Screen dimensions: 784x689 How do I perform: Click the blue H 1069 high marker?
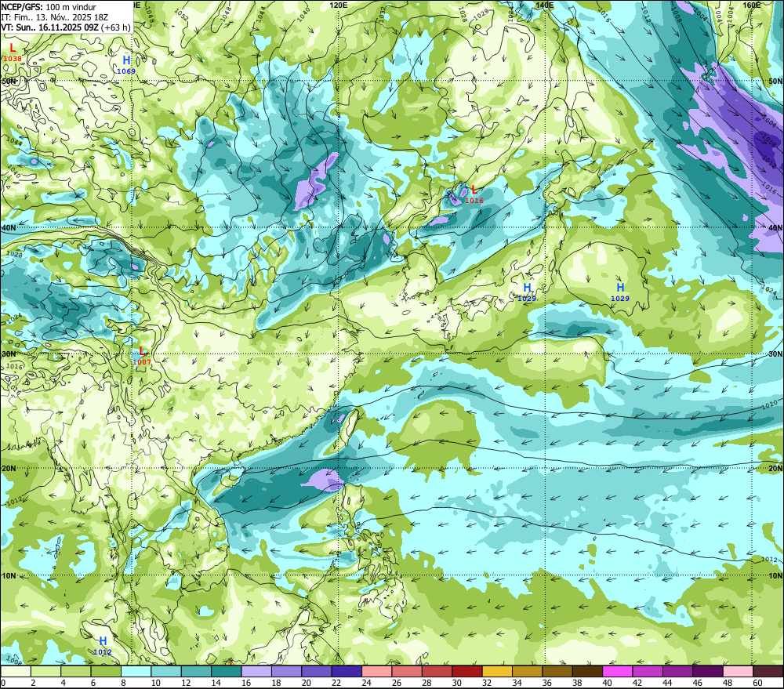[126, 66]
